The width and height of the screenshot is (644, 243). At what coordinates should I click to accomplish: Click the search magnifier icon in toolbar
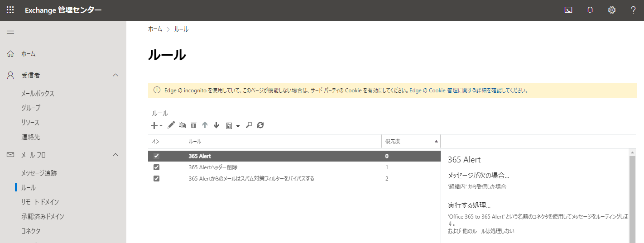click(249, 125)
